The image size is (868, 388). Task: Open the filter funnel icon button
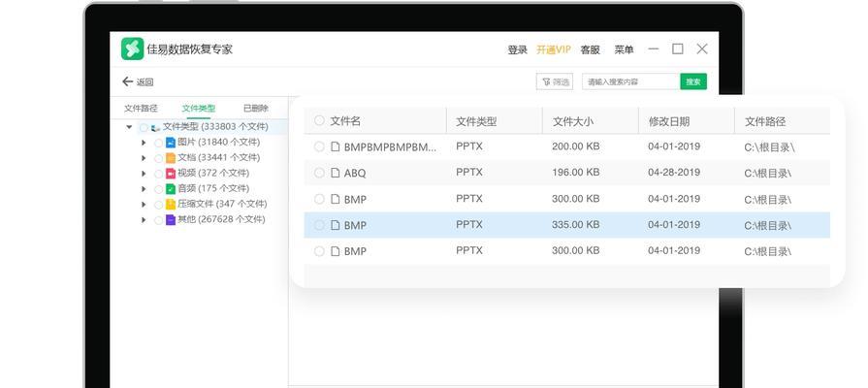[554, 81]
